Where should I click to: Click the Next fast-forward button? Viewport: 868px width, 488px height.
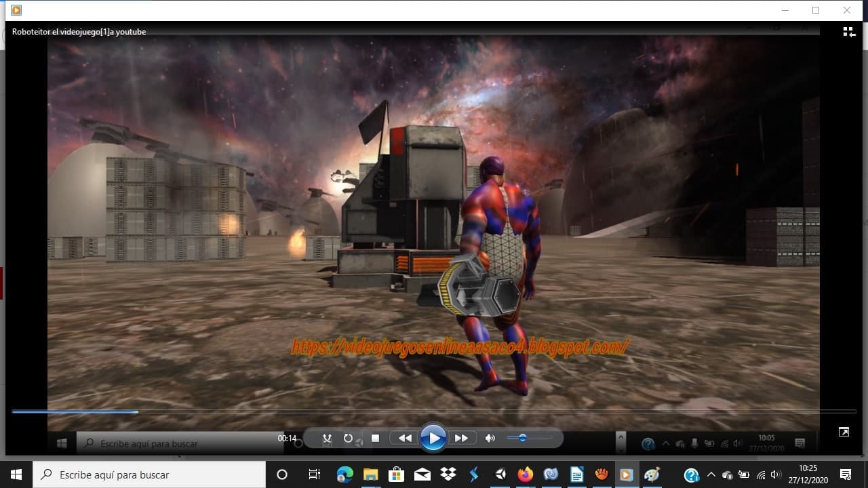(461, 439)
